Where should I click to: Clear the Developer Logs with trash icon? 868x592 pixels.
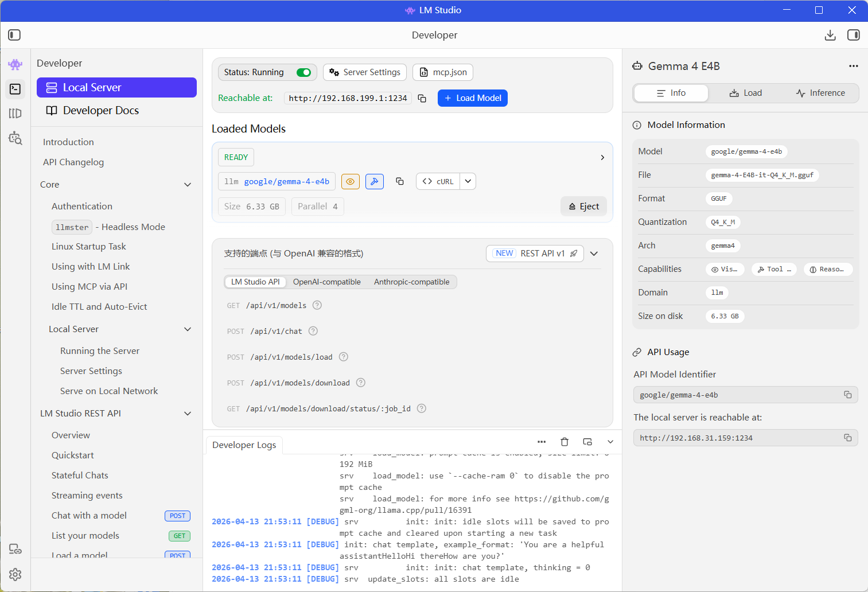565,442
